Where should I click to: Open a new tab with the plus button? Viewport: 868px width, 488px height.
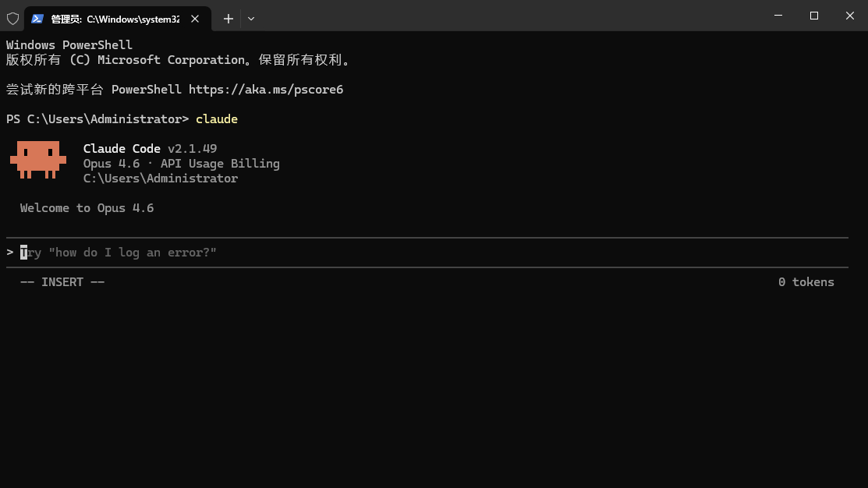[x=228, y=19]
